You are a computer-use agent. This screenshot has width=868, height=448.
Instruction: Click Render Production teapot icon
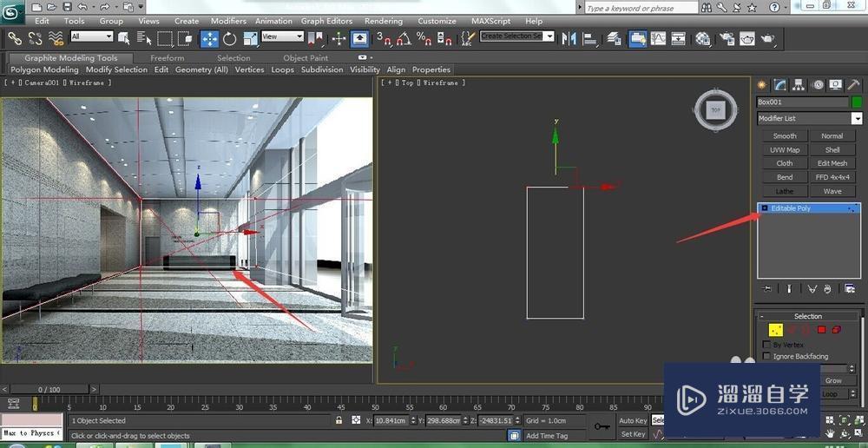(x=768, y=38)
